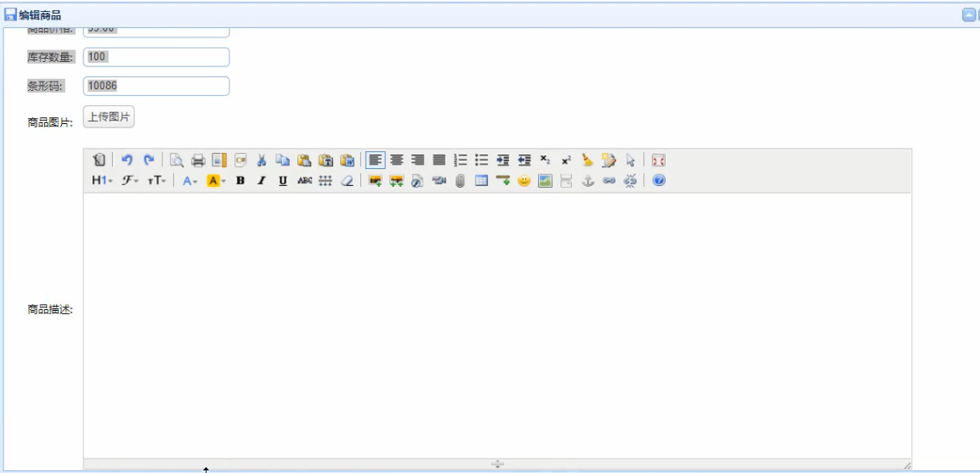The width and height of the screenshot is (980, 473).
Task: Toggle underline formatting
Action: [x=283, y=181]
